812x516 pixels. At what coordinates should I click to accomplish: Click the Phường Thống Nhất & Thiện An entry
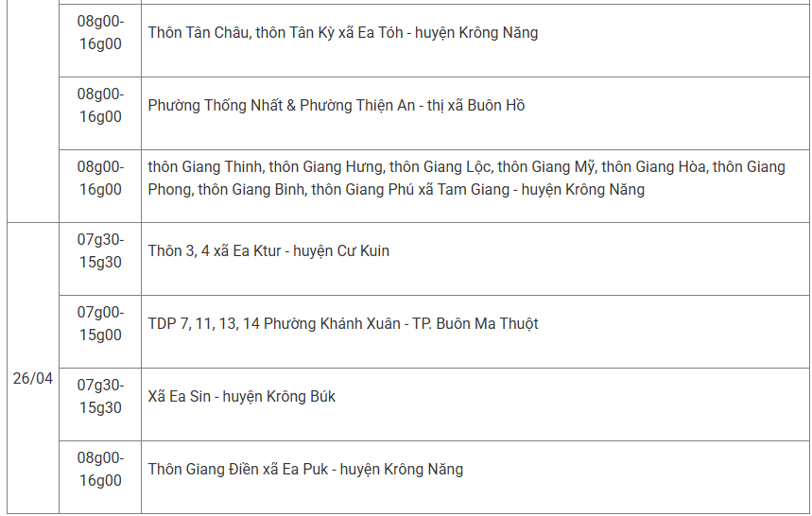337,106
